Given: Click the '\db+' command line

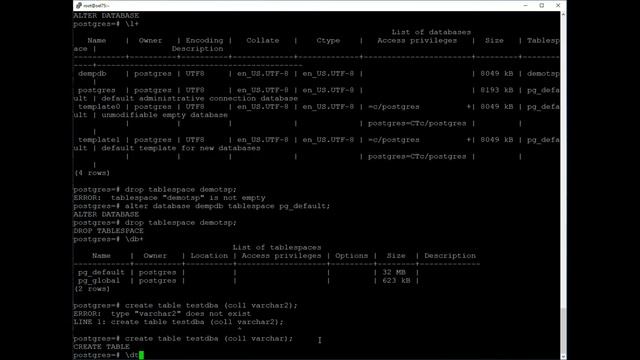Looking at the screenshot, I should (134, 239).
